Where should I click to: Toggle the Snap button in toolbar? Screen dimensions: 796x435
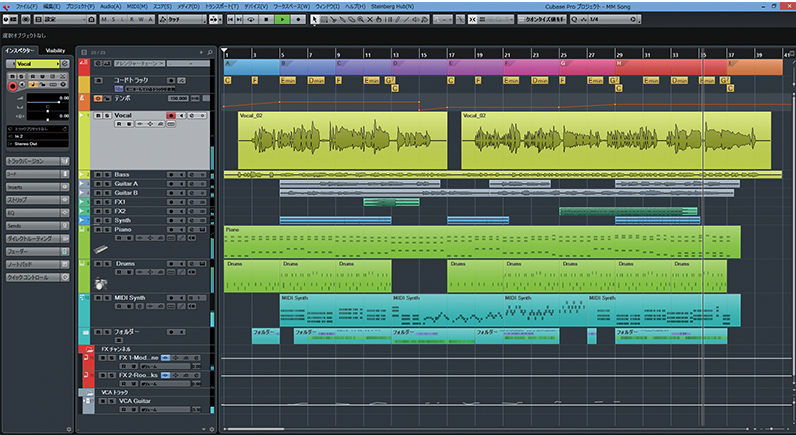coord(472,19)
